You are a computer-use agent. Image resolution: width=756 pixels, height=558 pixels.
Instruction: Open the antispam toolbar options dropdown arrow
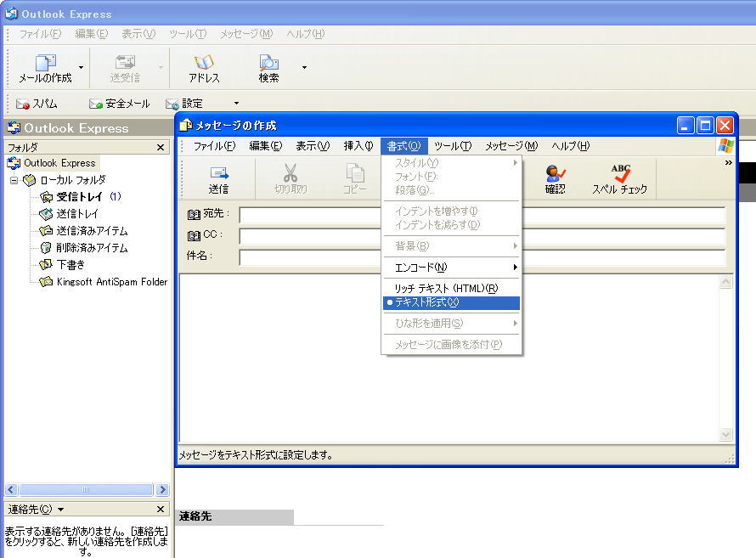click(x=236, y=104)
